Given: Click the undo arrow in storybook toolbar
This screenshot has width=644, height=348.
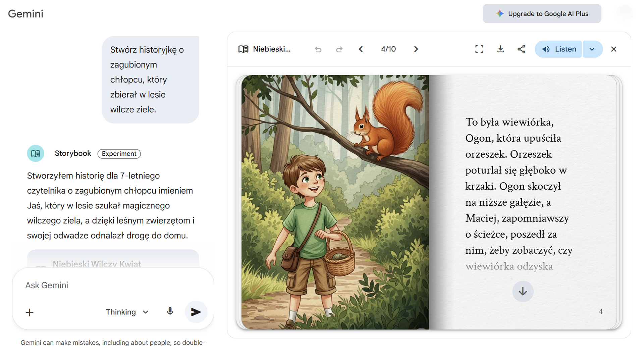Looking at the screenshot, I should [x=318, y=49].
